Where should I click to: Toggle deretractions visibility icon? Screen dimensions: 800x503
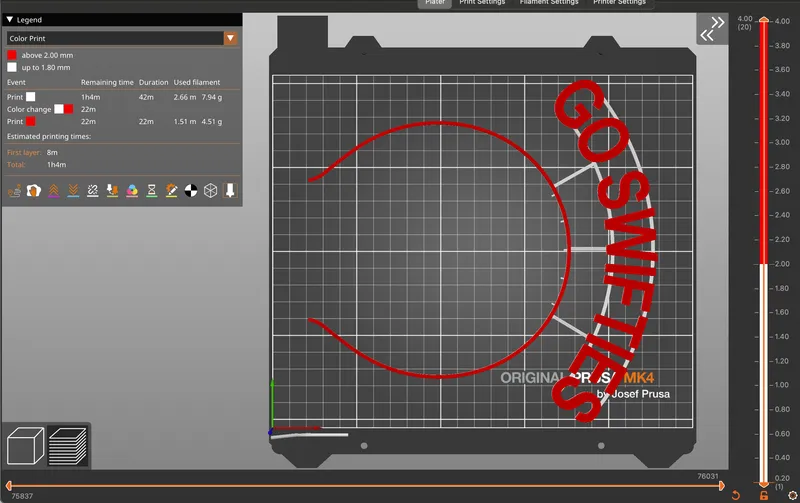[x=73, y=191]
